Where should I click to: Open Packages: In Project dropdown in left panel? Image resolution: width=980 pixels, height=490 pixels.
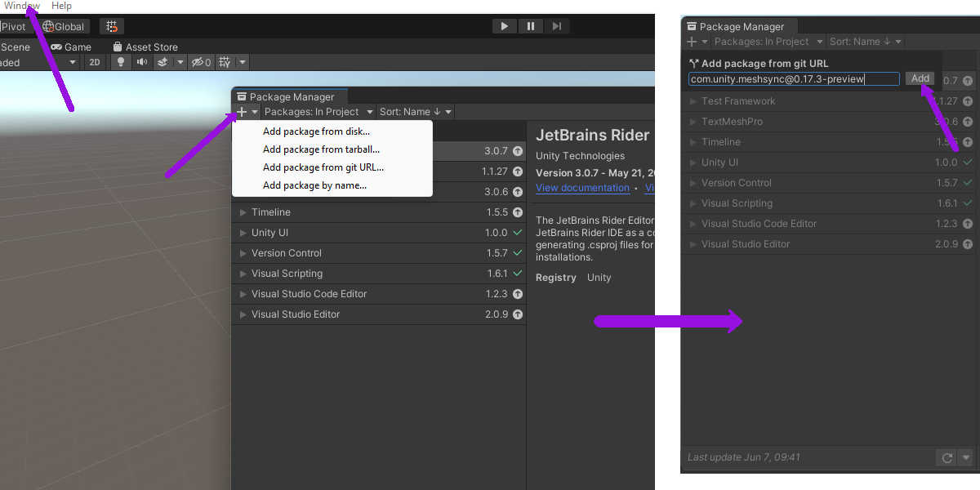tap(318, 112)
